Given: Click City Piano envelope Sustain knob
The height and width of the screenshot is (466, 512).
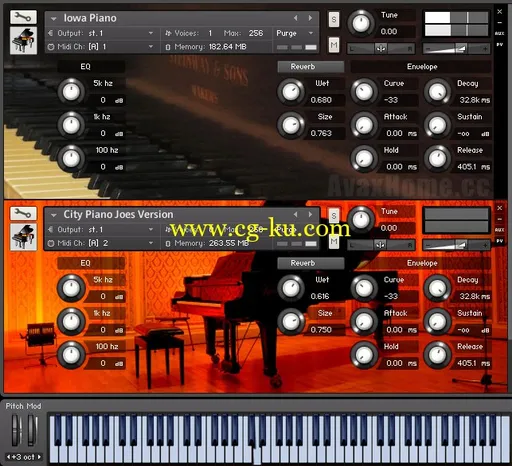Looking at the screenshot, I should coord(438,321).
